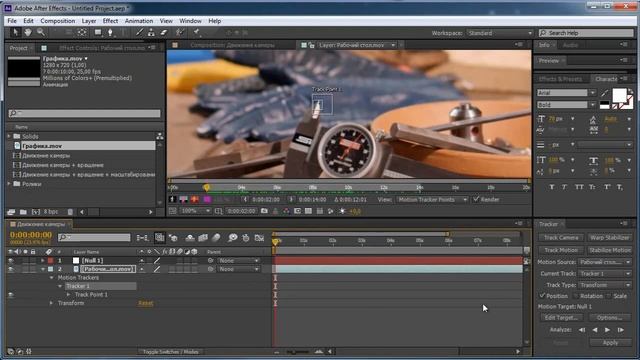Expand the Track Point 1 group
This screenshot has height=360, width=640.
(68, 295)
